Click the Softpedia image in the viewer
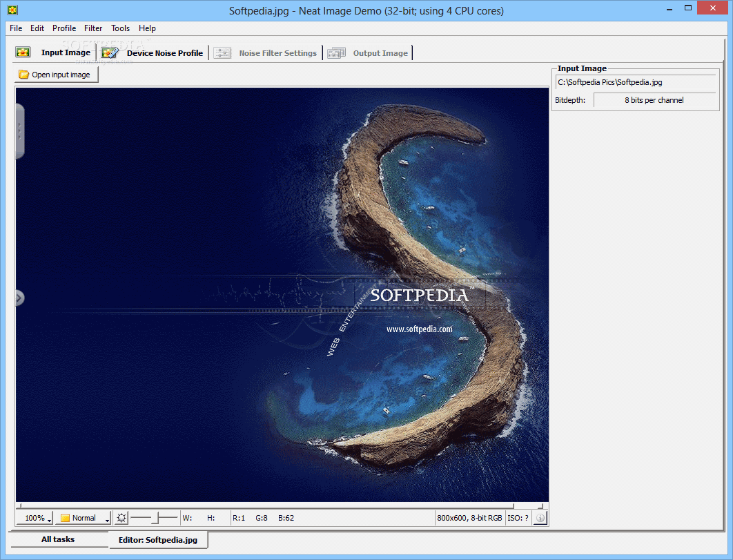The width and height of the screenshot is (733, 560). coord(282,295)
